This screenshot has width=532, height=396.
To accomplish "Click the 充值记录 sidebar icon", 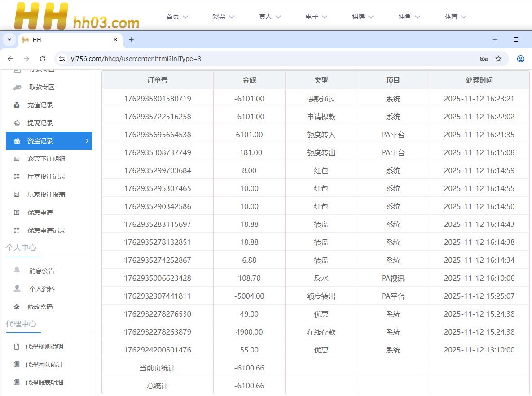I will pos(17,105).
